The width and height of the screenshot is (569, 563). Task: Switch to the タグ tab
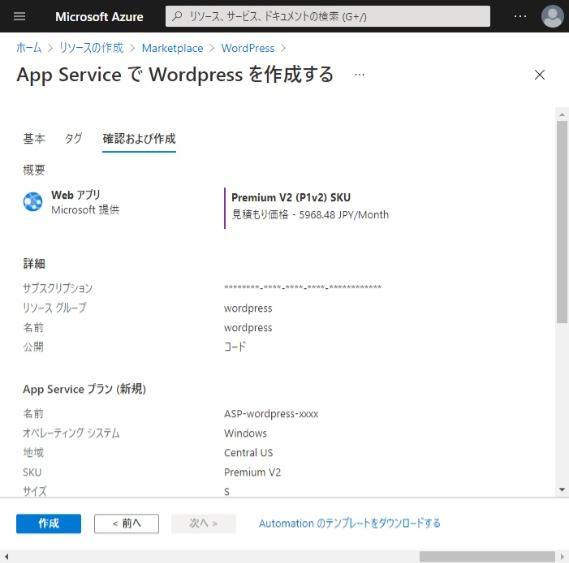click(x=73, y=138)
